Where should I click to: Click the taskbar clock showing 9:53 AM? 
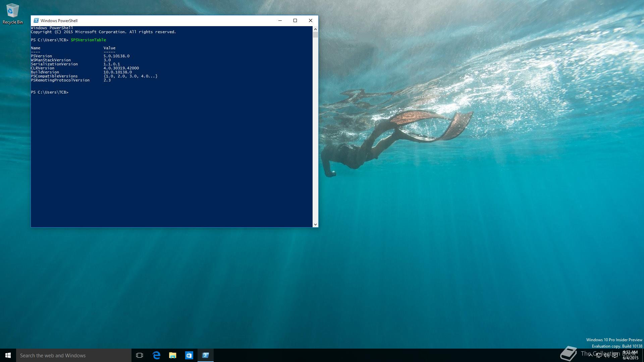[x=630, y=355]
